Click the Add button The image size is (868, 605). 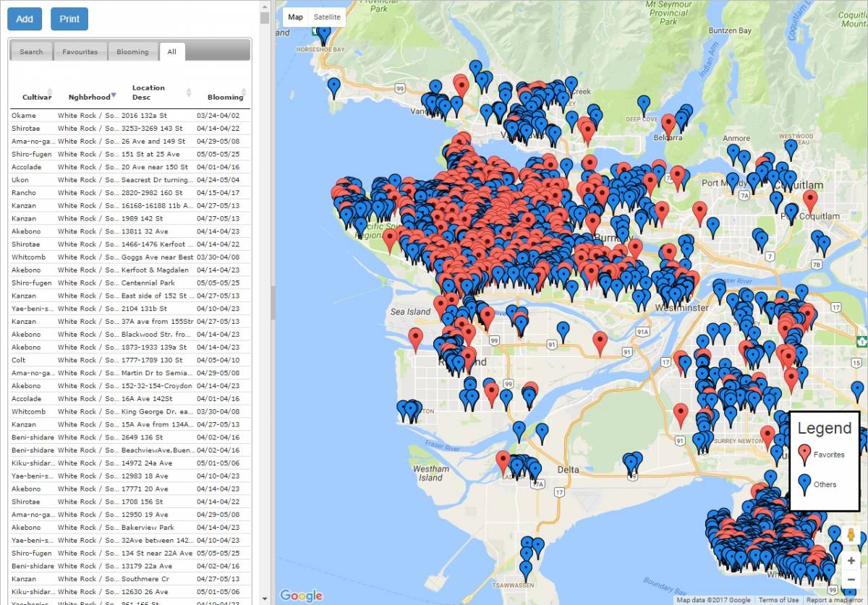coord(25,19)
